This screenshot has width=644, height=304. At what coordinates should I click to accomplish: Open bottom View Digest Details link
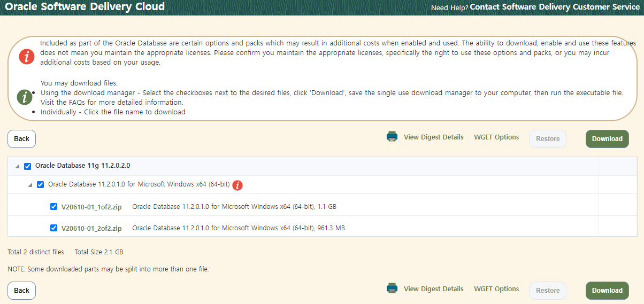click(x=434, y=289)
